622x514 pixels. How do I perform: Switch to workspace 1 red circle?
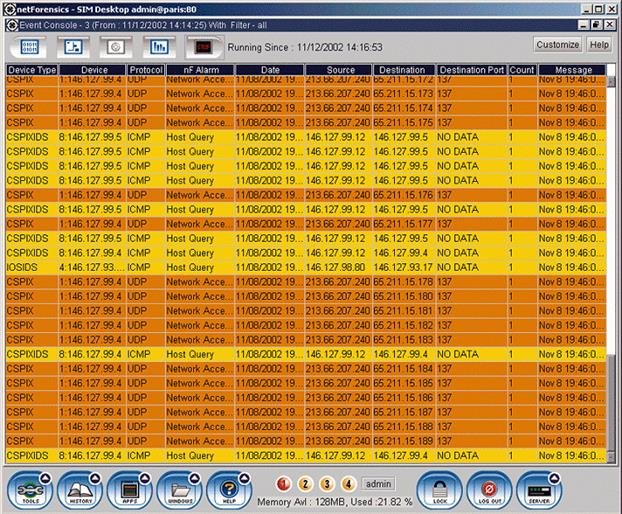283,483
